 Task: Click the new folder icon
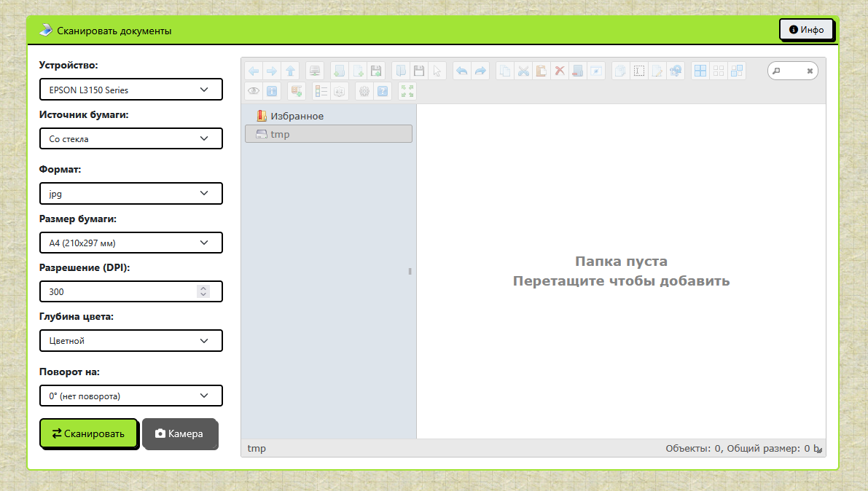[339, 71]
